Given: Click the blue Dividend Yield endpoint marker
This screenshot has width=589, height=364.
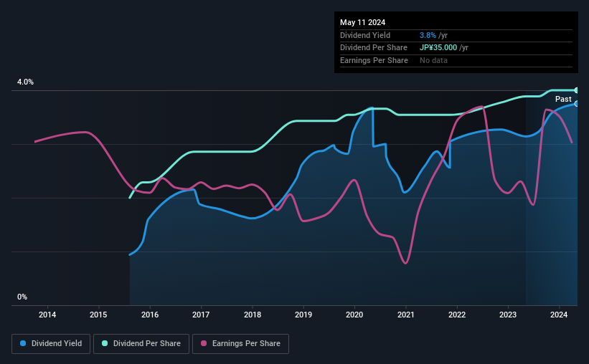Looking at the screenshot, I should click(x=577, y=104).
